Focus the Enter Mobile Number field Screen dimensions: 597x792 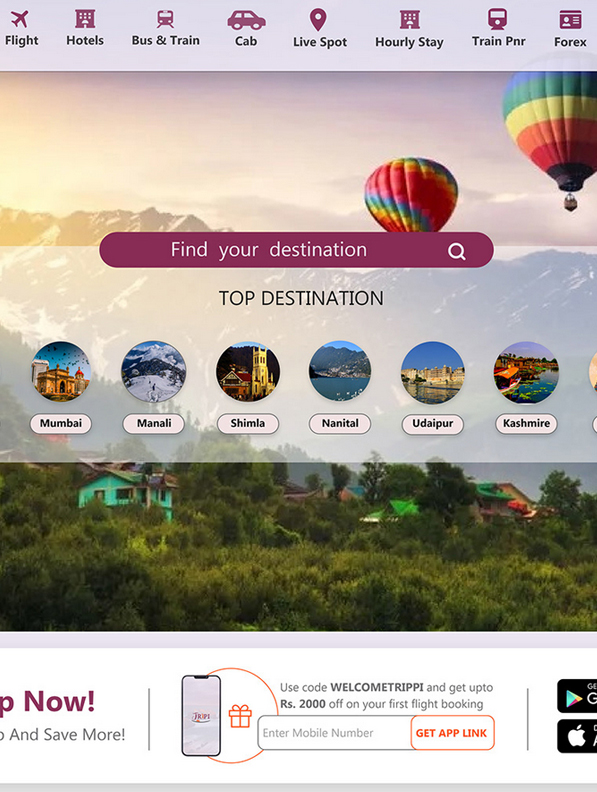point(335,732)
